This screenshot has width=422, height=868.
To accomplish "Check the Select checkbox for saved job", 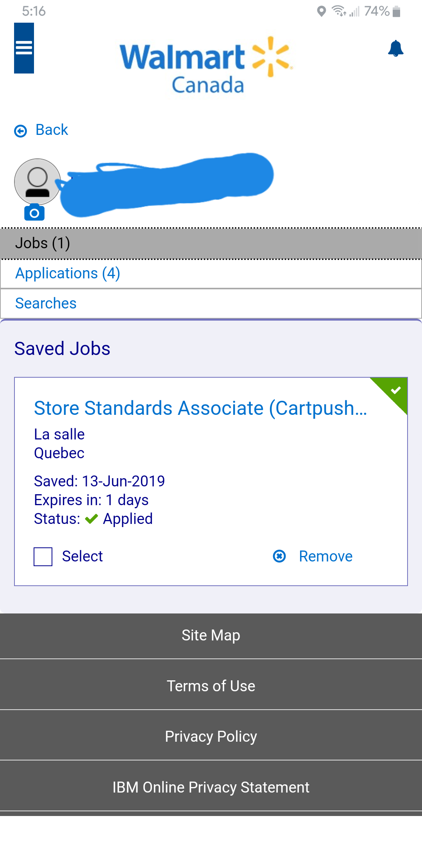I will (x=43, y=556).
